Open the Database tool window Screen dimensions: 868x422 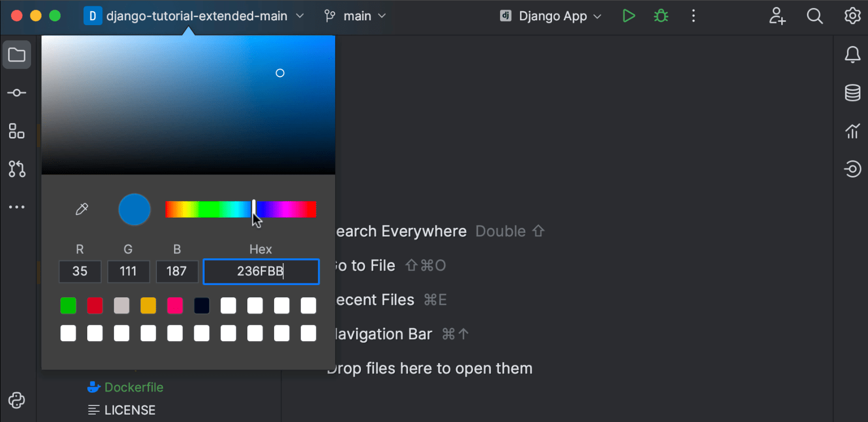coord(852,93)
